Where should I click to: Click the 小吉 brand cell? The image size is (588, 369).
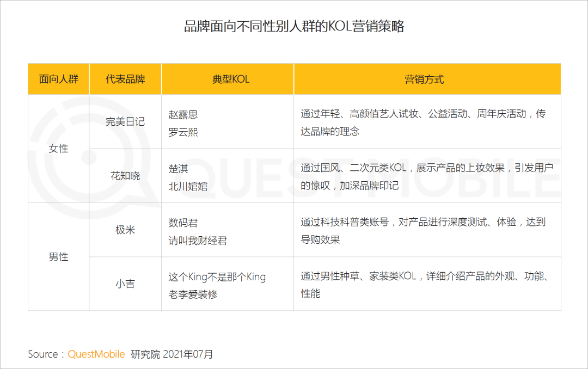tap(125, 284)
